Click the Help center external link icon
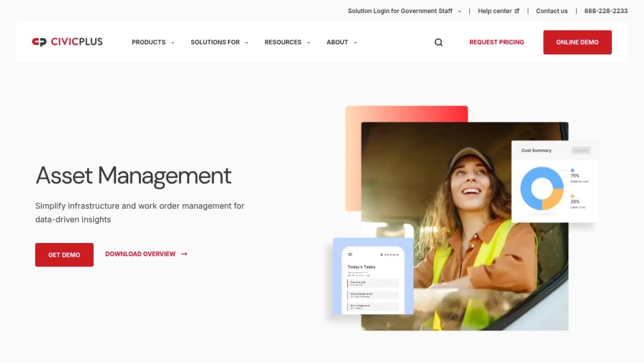 (516, 11)
